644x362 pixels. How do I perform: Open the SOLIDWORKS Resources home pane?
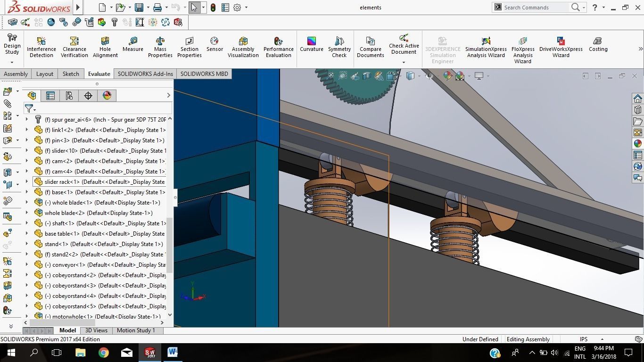click(x=638, y=99)
